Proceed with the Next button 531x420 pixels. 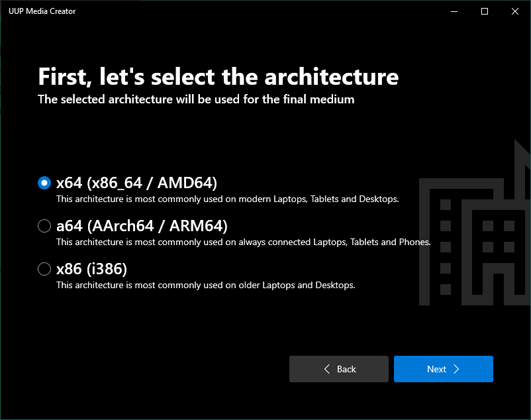coord(443,369)
